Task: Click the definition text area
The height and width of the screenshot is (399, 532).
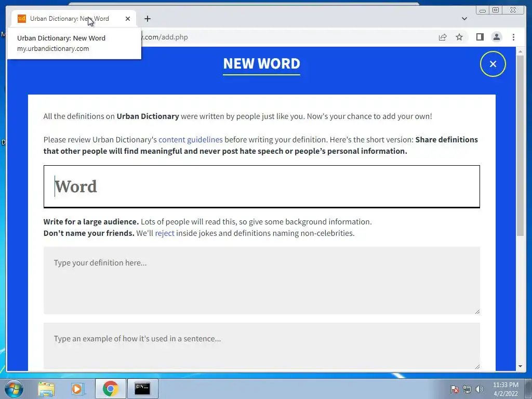Action: pyautogui.click(x=262, y=280)
